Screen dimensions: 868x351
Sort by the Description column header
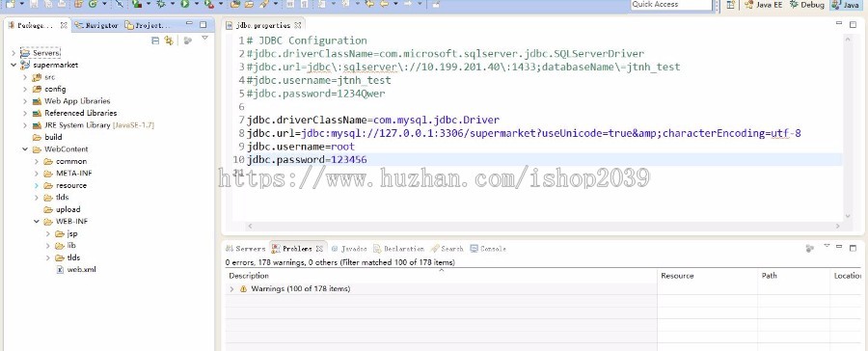click(442, 275)
